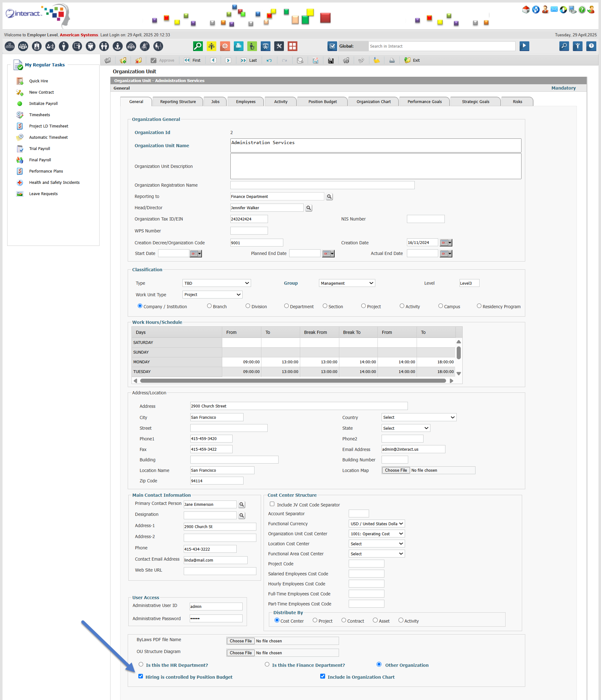Click the yellow accessibility figure icon

[211, 46]
